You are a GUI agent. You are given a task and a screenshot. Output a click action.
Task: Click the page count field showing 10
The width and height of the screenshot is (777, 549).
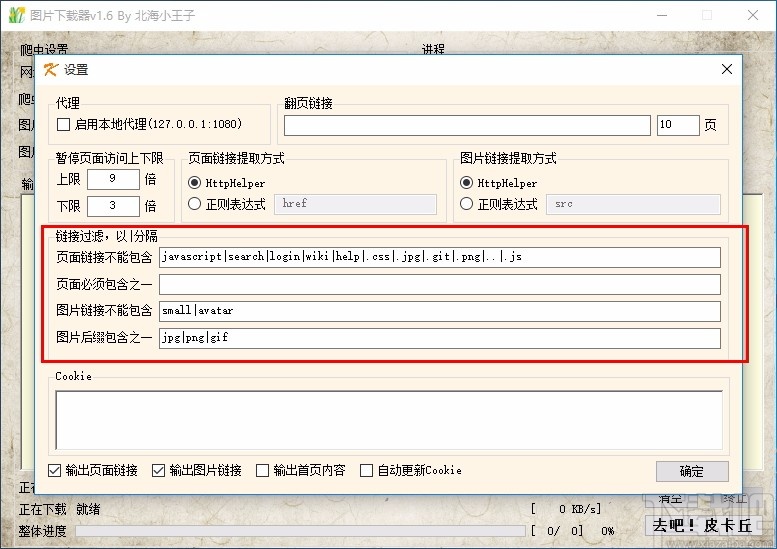[678, 125]
